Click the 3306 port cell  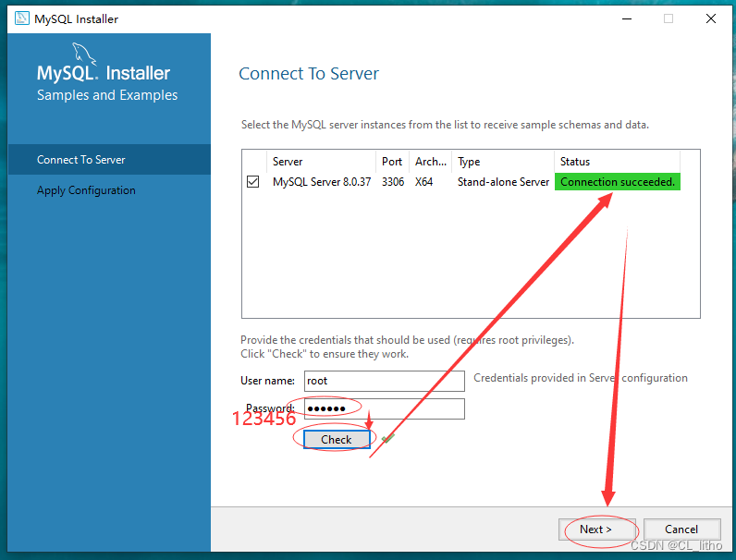[393, 182]
